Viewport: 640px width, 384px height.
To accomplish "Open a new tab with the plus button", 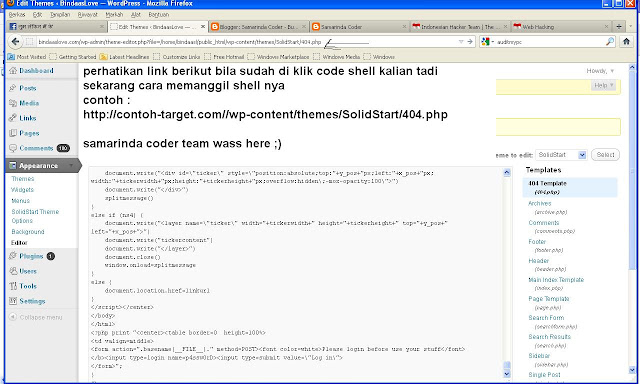I will (x=619, y=27).
